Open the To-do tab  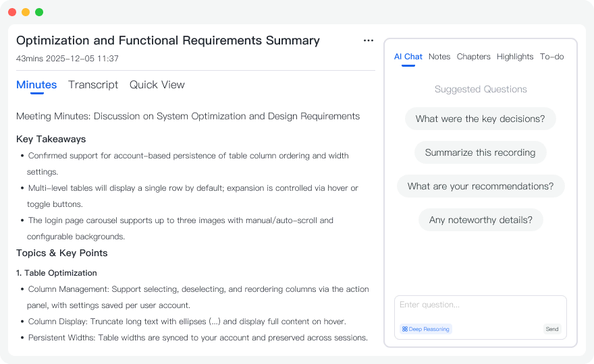[551, 57]
